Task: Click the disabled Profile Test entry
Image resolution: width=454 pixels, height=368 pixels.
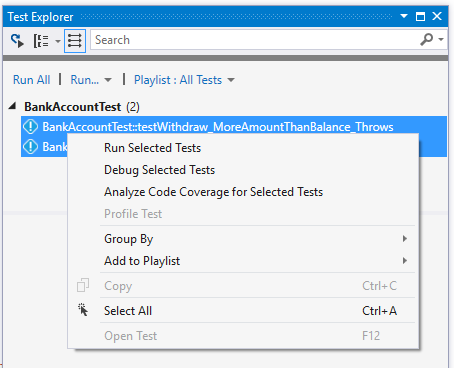Action: coord(243,214)
